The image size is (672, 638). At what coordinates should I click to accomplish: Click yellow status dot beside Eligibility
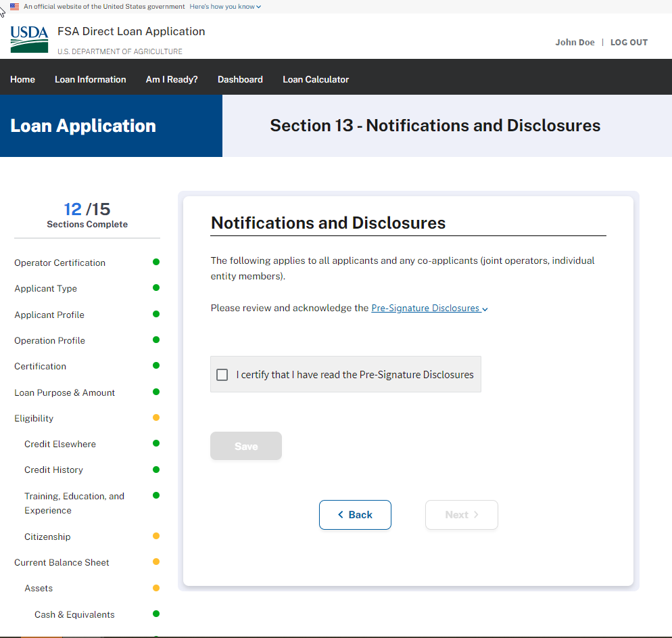point(156,417)
